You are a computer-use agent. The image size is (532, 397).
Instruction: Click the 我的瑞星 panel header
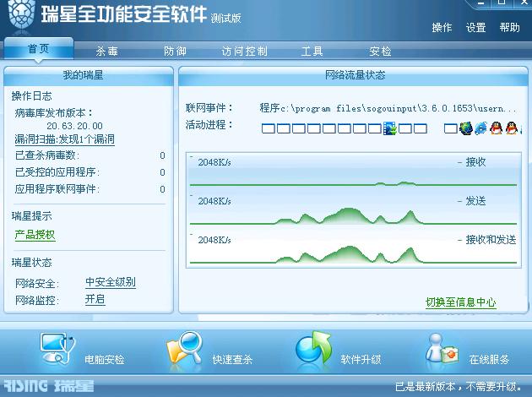(88, 75)
